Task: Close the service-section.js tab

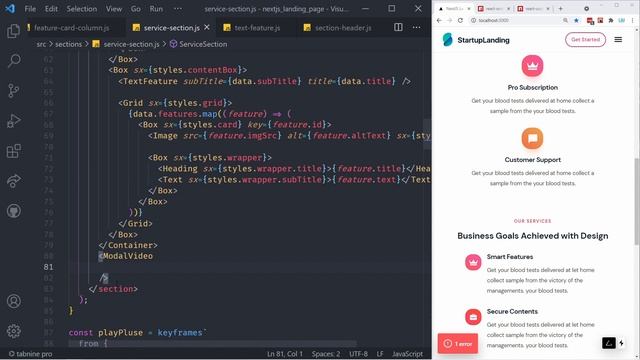Action: coord(207,27)
